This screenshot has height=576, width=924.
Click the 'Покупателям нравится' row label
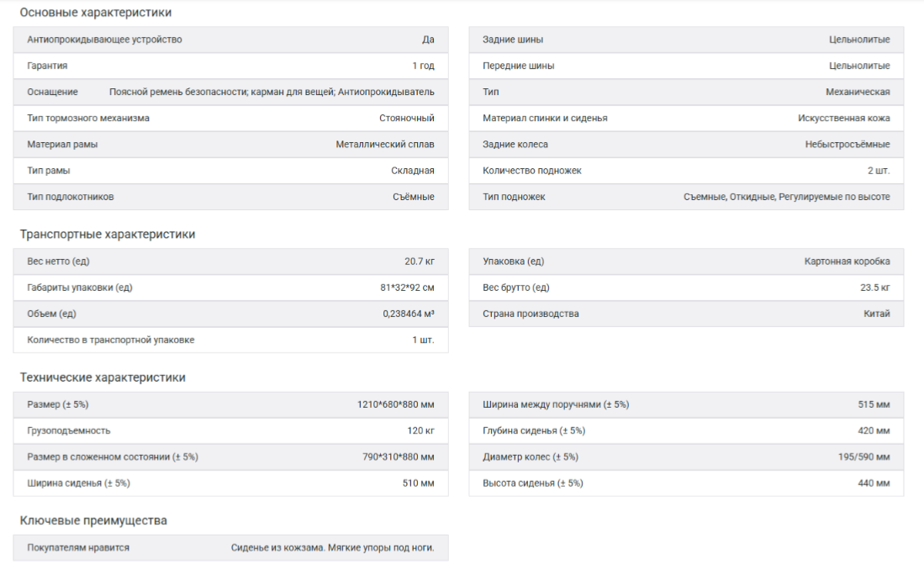pos(78,547)
